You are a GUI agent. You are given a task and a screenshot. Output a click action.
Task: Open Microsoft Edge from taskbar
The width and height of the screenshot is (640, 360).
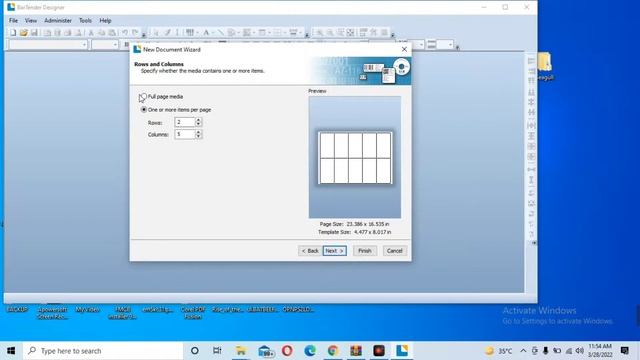310,351
